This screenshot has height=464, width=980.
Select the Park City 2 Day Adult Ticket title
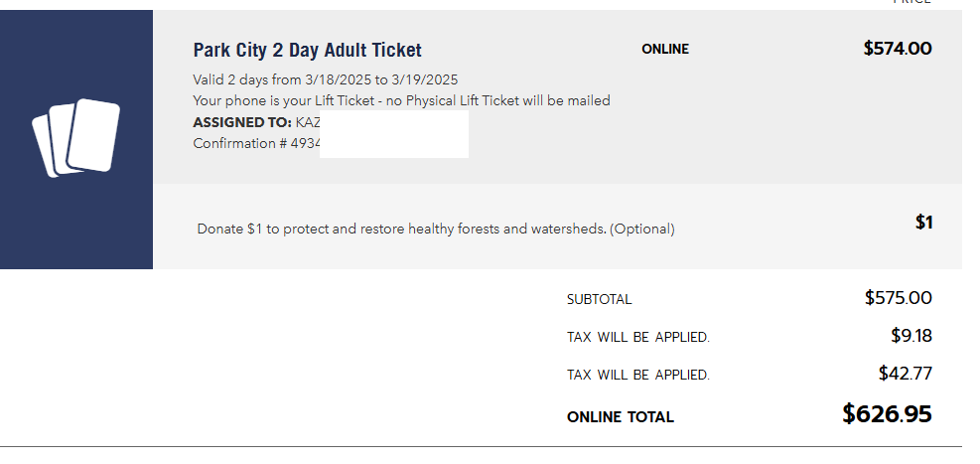pyautogui.click(x=307, y=50)
